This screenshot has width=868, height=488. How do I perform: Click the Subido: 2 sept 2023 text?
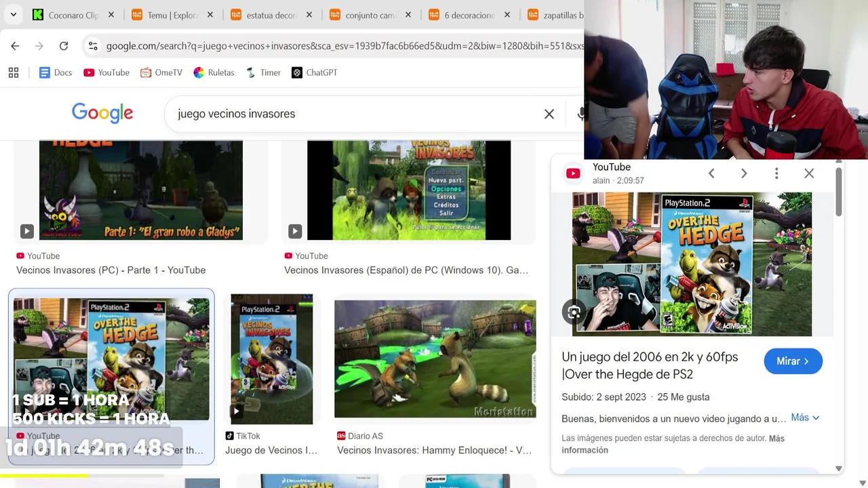point(604,396)
